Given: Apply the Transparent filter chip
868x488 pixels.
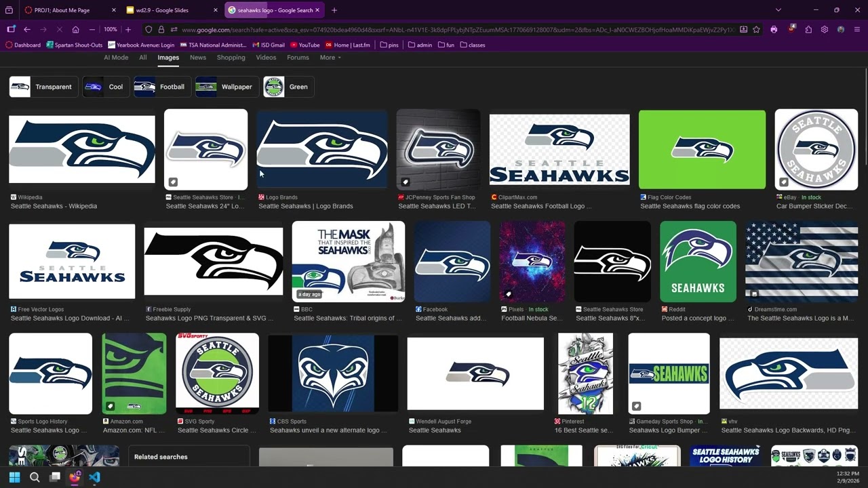Looking at the screenshot, I should [43, 87].
